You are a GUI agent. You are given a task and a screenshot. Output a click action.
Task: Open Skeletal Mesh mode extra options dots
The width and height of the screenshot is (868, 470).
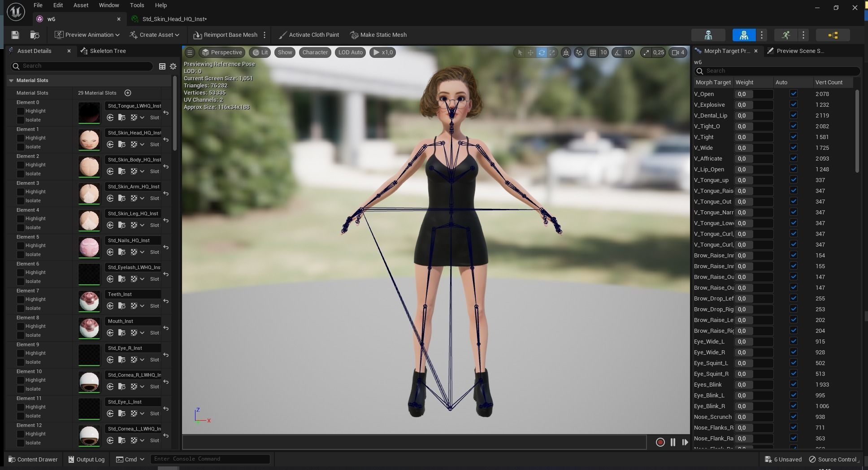[761, 35]
